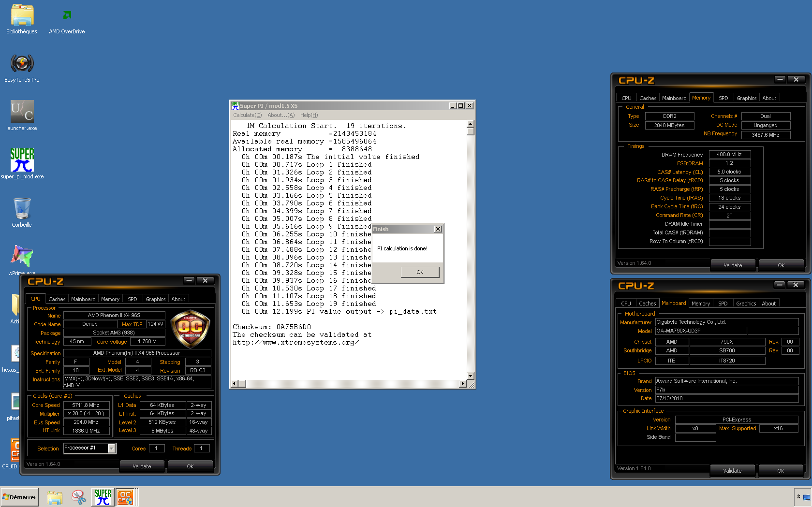Image resolution: width=812 pixels, height=507 pixels.
Task: Click the xtremesystems.org URL text in Super PI
Action: (x=295, y=342)
